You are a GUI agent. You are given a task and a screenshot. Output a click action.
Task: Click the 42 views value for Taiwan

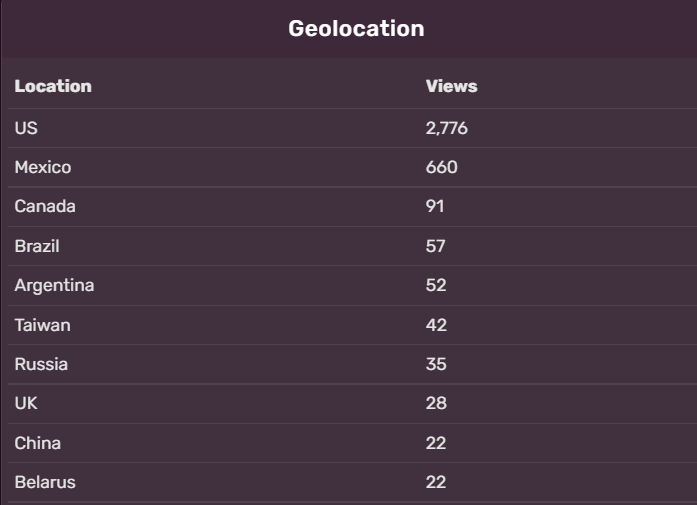coord(436,325)
